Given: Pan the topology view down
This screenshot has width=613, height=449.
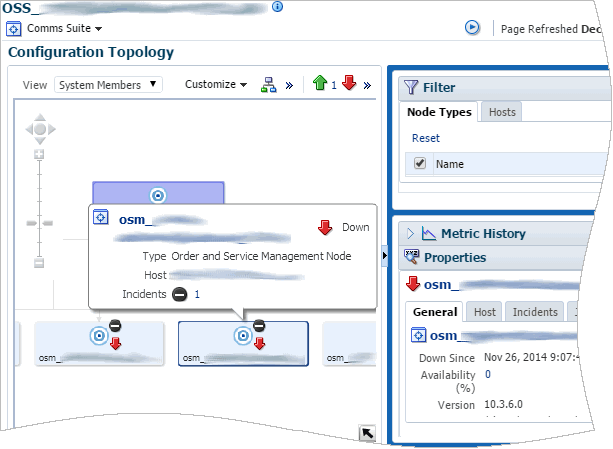Looking at the screenshot, I should 40,140.
